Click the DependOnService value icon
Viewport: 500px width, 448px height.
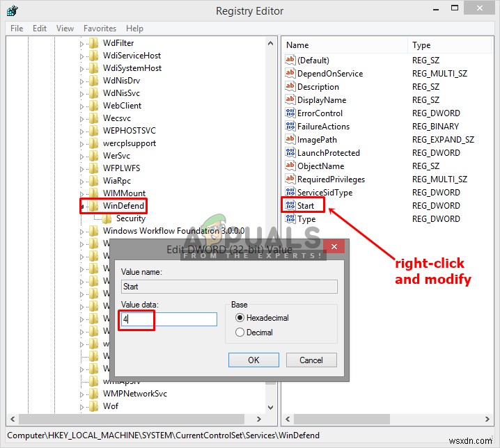[290, 73]
